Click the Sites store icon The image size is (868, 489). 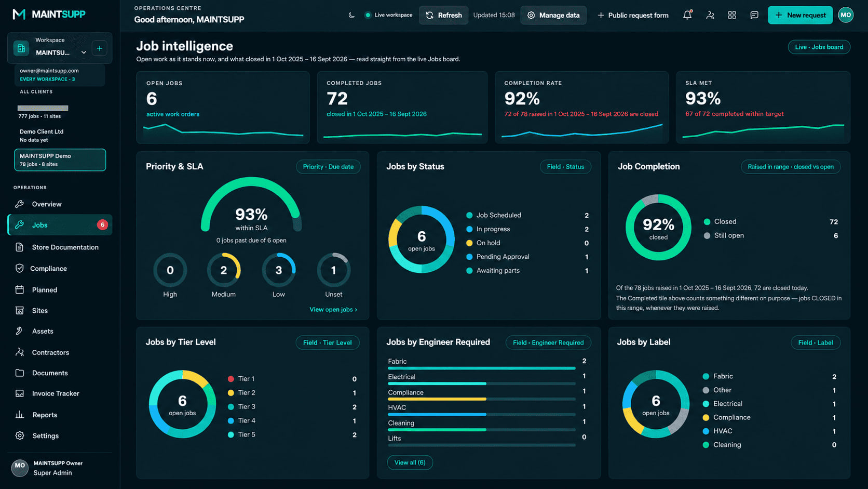click(x=20, y=310)
